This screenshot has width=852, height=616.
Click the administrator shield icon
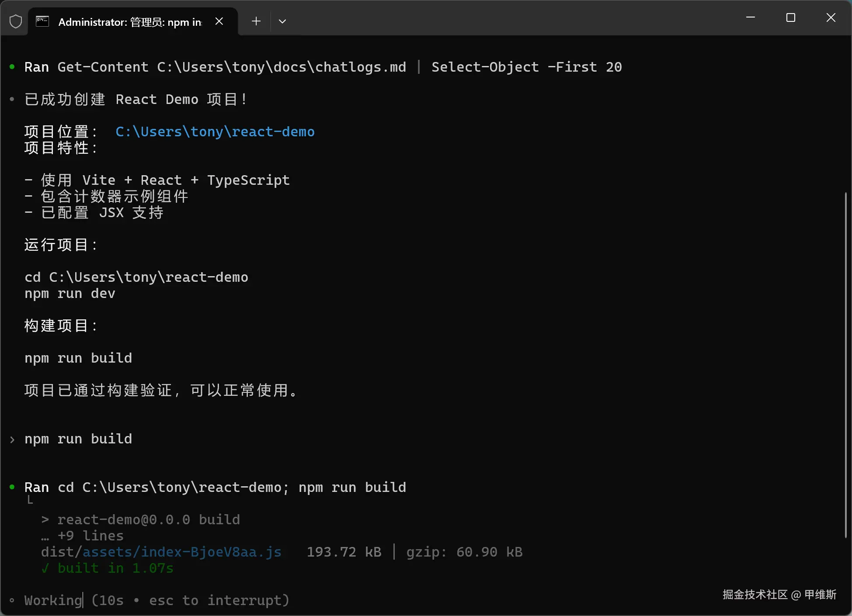pos(16,21)
